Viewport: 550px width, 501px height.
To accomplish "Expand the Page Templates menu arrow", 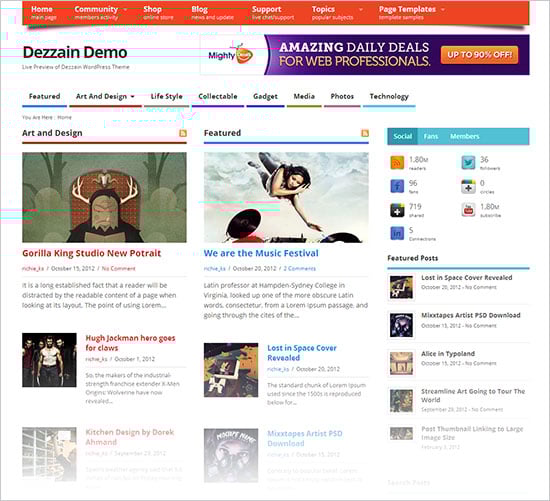I will click(443, 9).
